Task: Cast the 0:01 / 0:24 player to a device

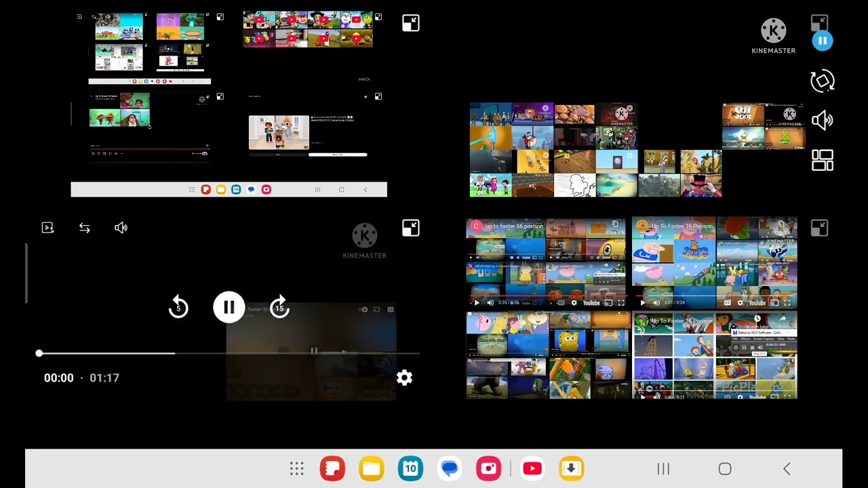Action: click(x=774, y=303)
